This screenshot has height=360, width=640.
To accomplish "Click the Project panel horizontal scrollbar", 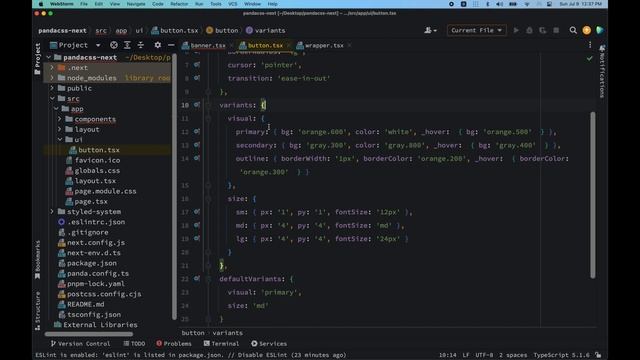I will coord(89,334).
